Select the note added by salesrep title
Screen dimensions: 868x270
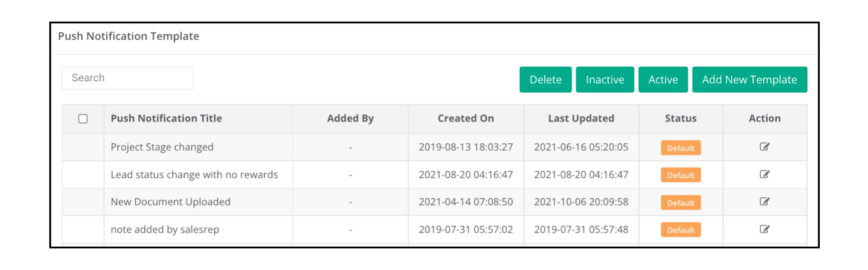165,229
